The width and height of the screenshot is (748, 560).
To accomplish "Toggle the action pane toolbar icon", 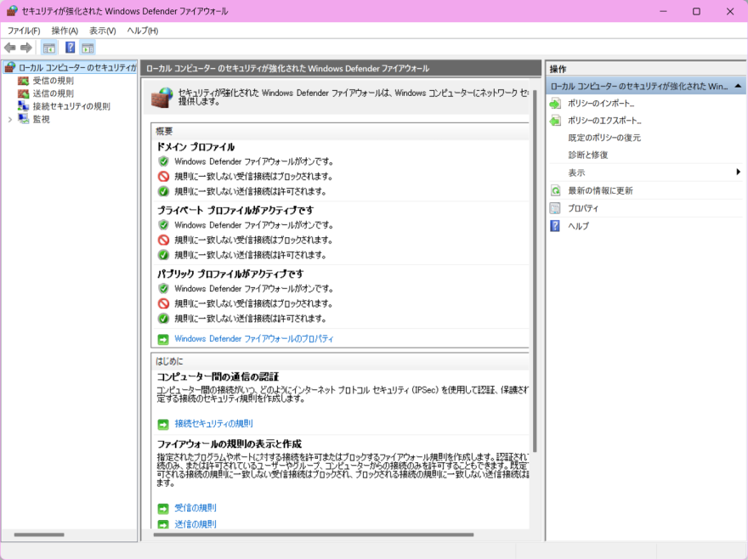I will (x=88, y=48).
